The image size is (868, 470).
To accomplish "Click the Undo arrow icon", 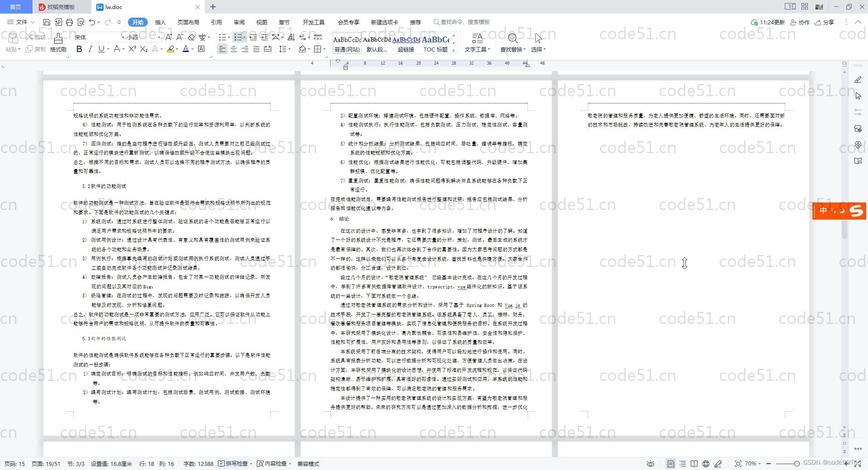I will click(92, 22).
